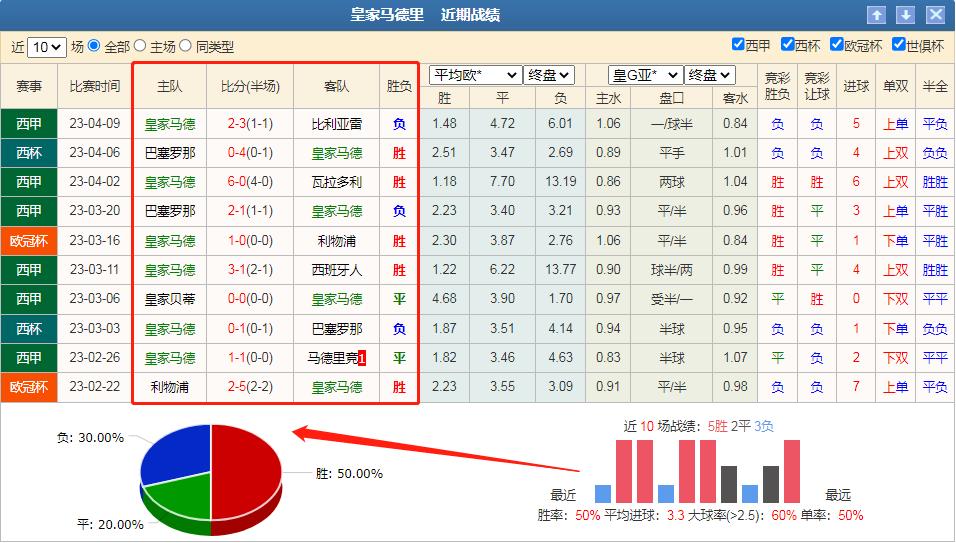
Task: Click the 比分(半场) column header
Action: click(250, 87)
